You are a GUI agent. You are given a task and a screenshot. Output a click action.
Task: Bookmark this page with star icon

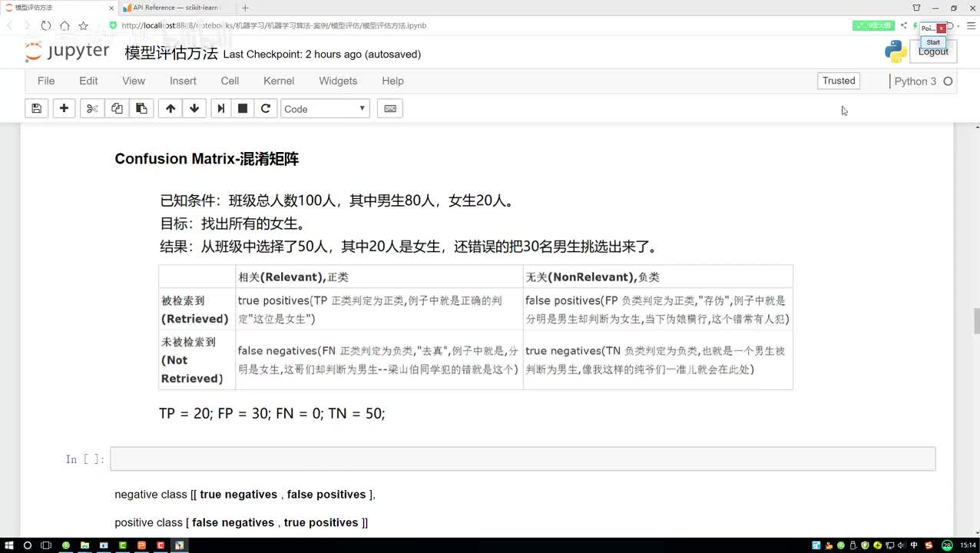(x=84, y=25)
